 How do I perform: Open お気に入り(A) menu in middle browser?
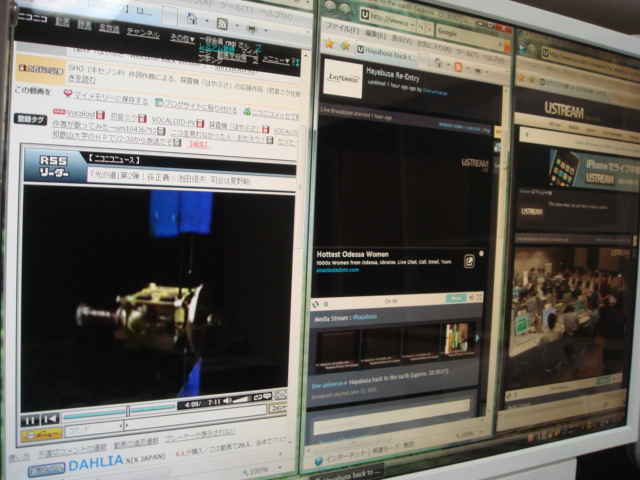tap(434, 47)
